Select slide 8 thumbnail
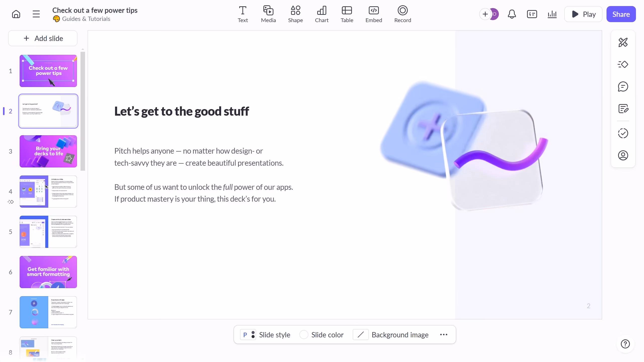 (48, 349)
